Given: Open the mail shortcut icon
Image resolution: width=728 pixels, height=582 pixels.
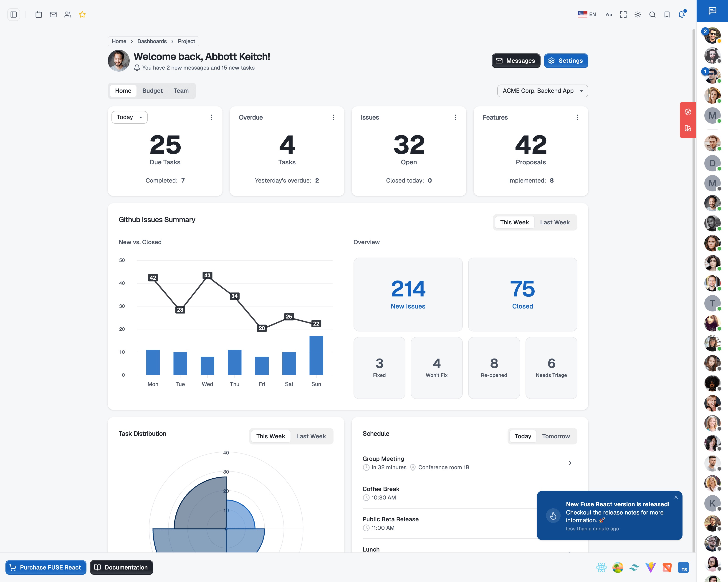Looking at the screenshot, I should tap(53, 15).
